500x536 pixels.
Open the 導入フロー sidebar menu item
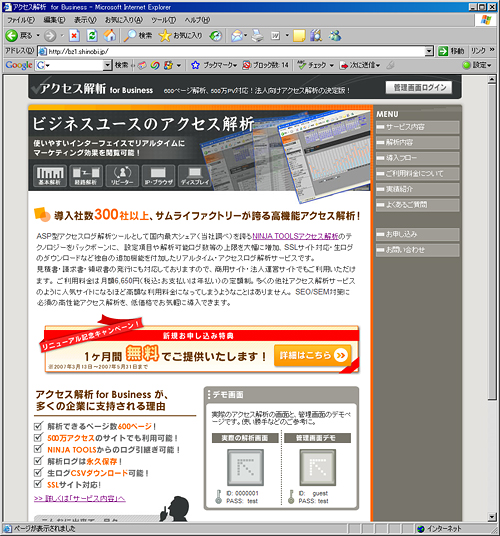pyautogui.click(x=417, y=158)
